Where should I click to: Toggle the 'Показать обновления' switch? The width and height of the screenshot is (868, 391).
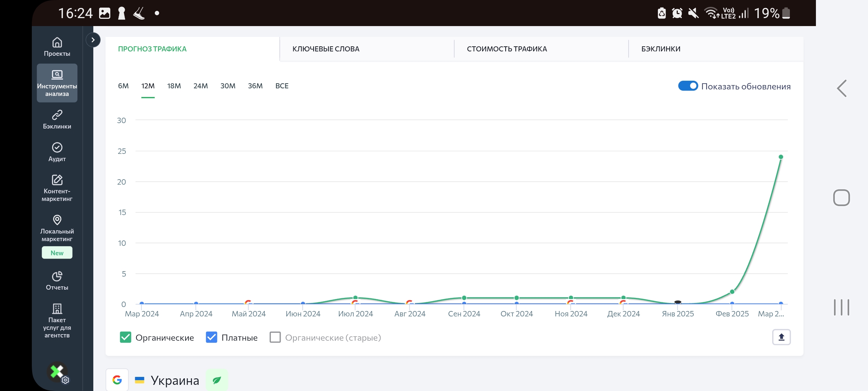(x=688, y=86)
